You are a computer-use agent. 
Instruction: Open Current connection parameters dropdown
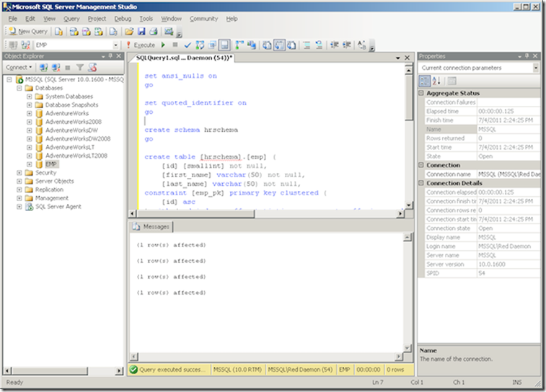point(535,68)
